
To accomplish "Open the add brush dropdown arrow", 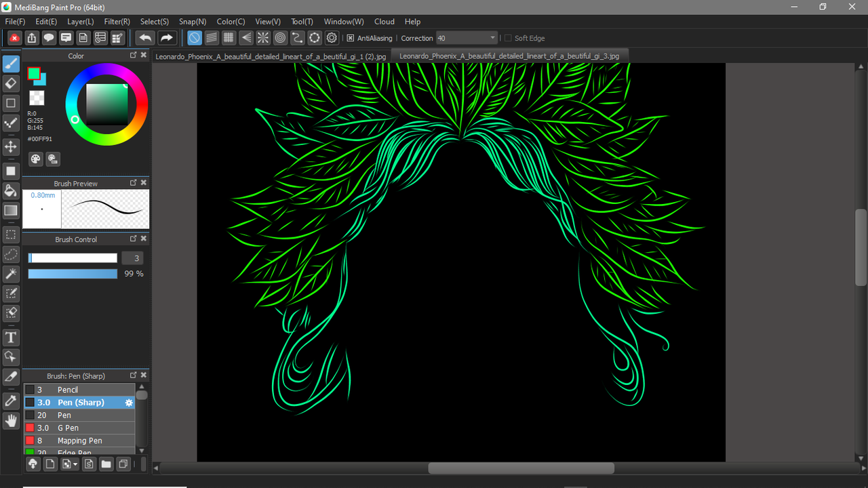I will (75, 464).
